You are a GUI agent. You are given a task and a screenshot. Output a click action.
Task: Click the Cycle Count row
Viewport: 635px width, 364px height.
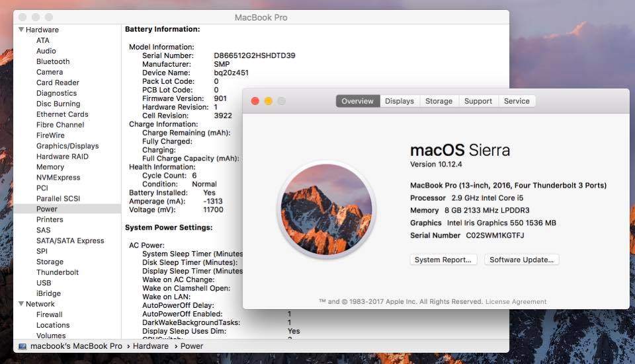point(169,176)
